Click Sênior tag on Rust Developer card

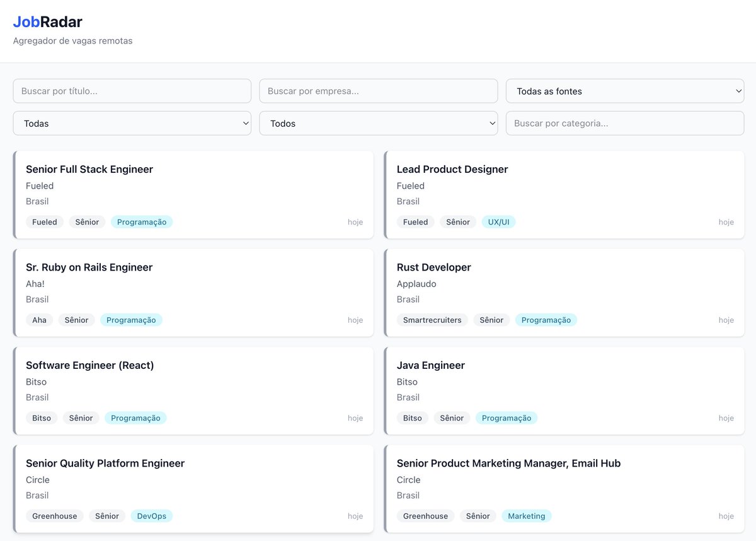[491, 320]
